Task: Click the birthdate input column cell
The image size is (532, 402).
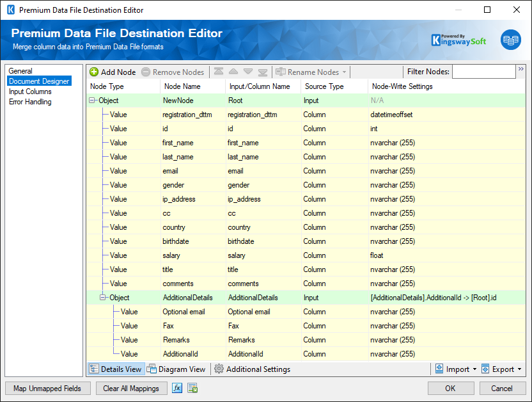Action: click(x=263, y=241)
